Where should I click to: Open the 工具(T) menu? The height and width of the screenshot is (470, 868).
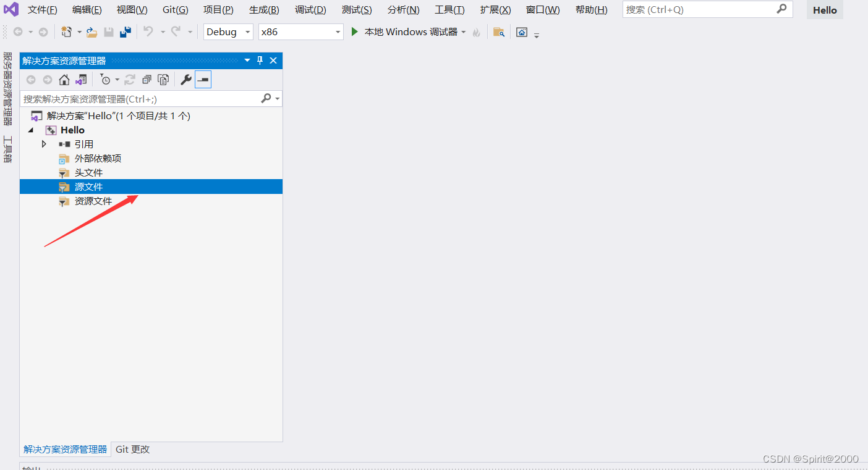point(449,10)
